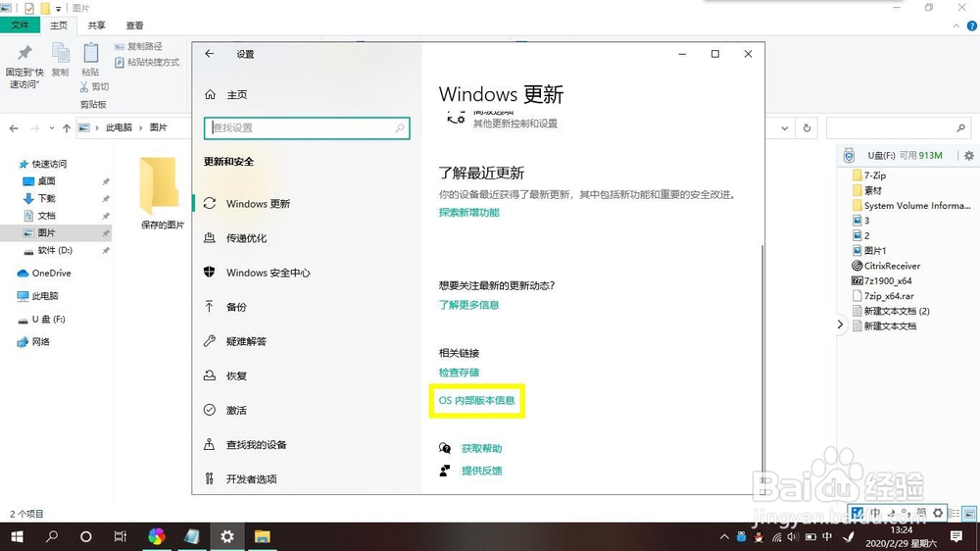Open the Windows Start menu
980x551 pixels.
click(x=17, y=536)
